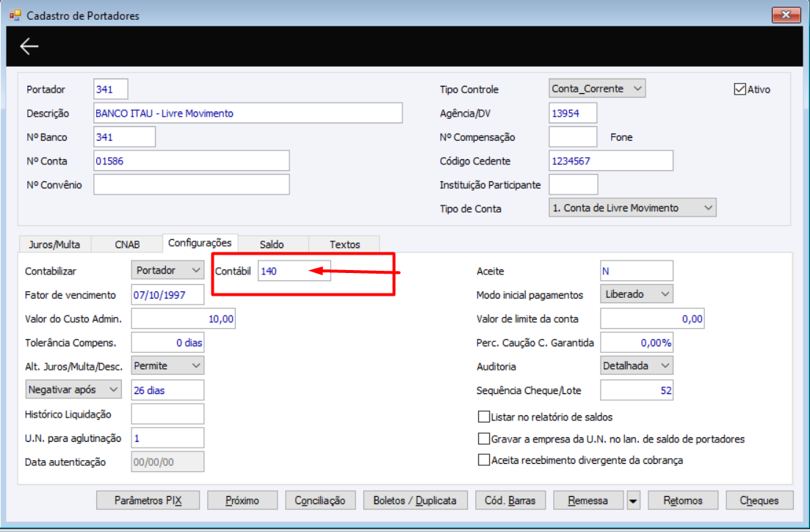Image resolution: width=810 pixels, height=532 pixels.
Task: Expand the Auditoria Detalhada dropdown
Action: 637,366
